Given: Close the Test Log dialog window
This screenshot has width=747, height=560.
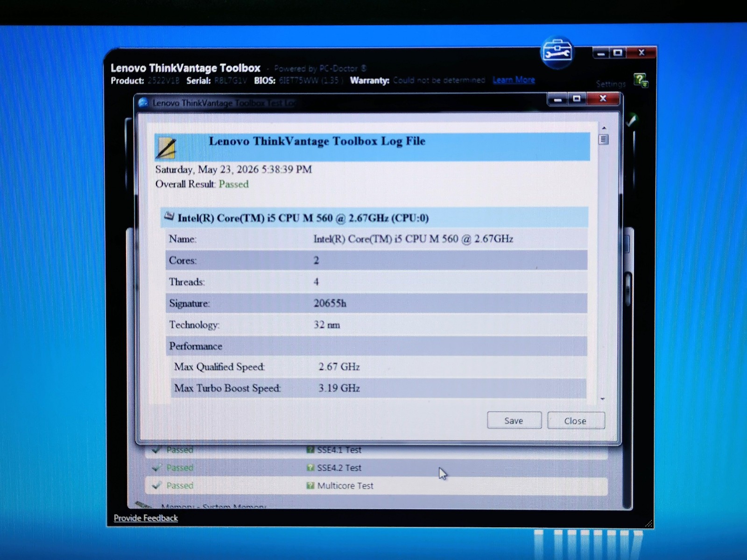Looking at the screenshot, I should pyautogui.click(x=603, y=98).
